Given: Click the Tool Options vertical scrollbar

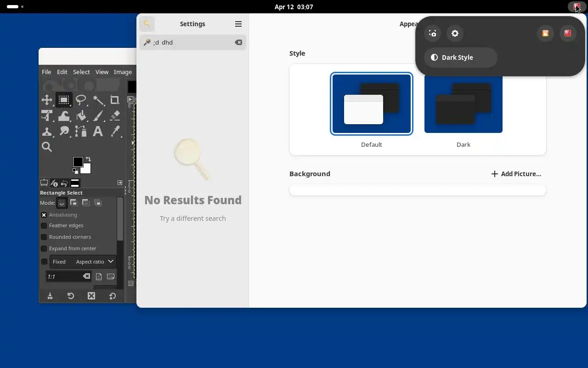Looking at the screenshot, I should (120, 219).
